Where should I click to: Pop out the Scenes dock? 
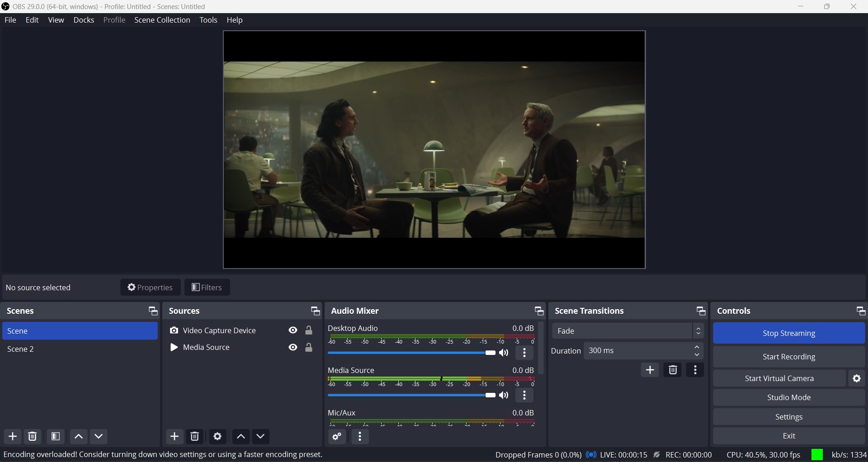tap(153, 311)
